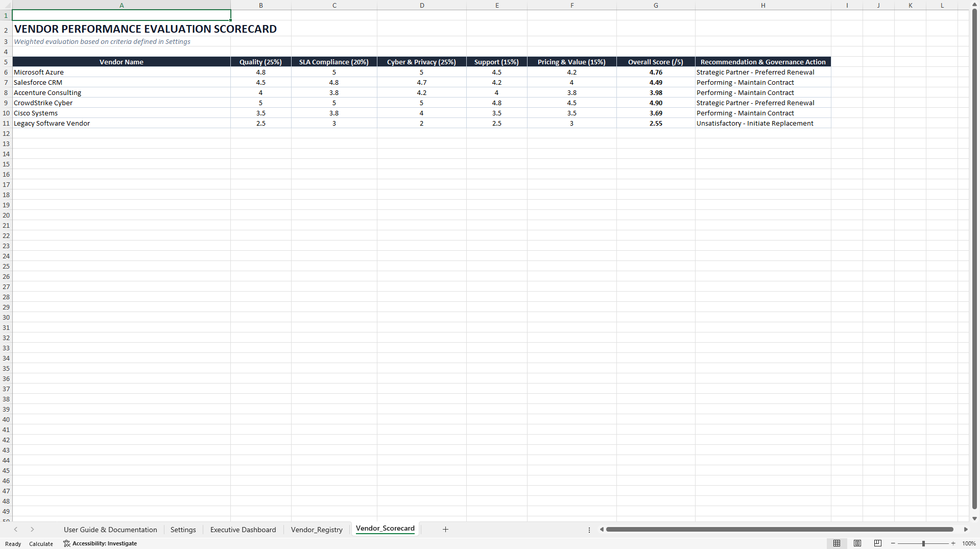Add a new sheet with plus icon
Viewport: 980px width, 549px height.
point(445,530)
